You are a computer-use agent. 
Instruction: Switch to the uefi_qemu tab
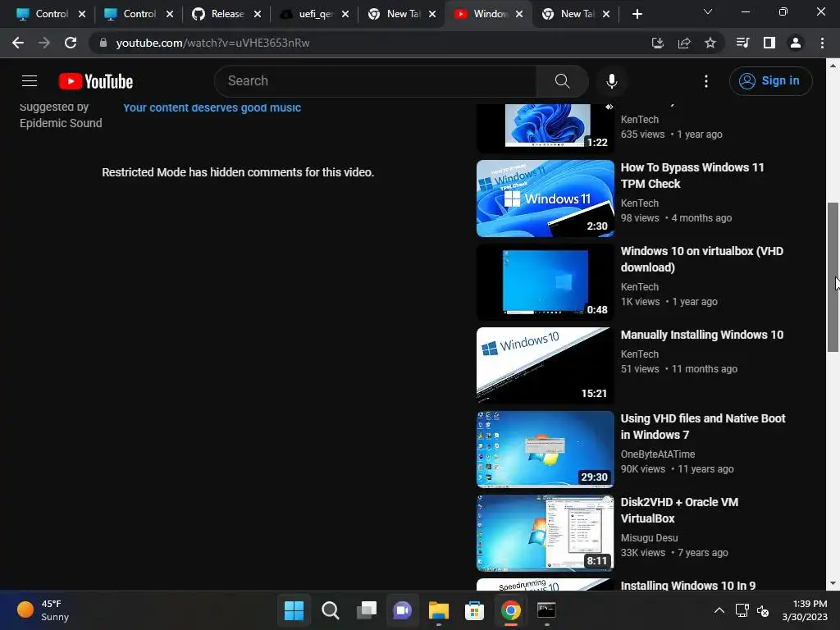(x=307, y=14)
